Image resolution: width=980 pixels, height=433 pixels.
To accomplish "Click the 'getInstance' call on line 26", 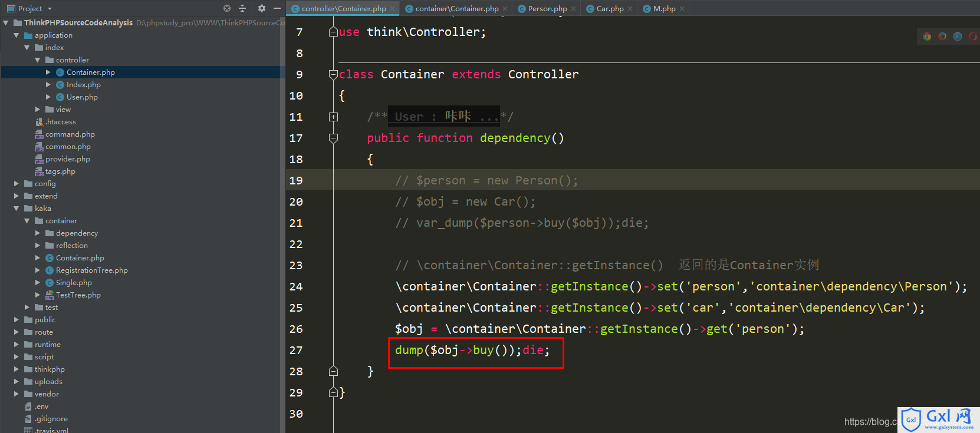I will [x=639, y=329].
